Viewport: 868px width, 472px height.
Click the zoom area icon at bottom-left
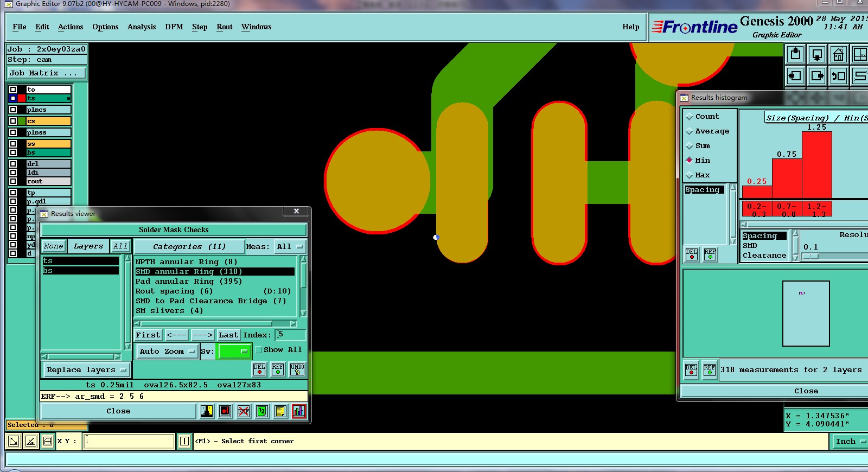14,441
